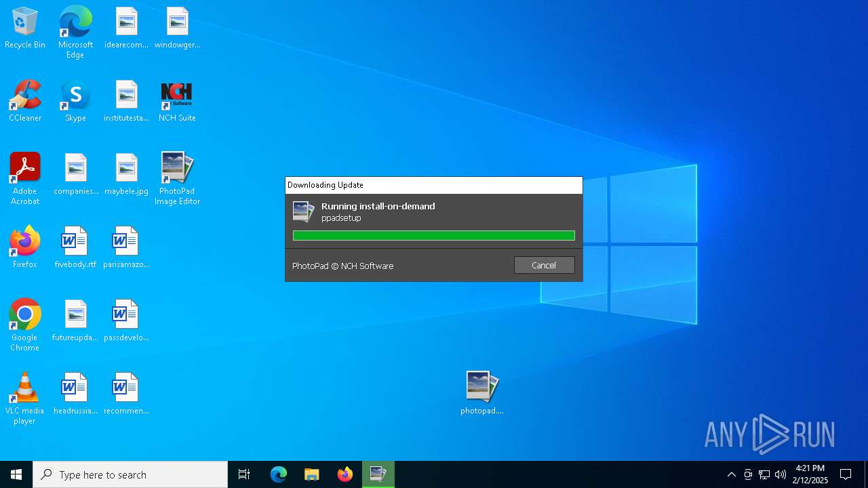Select the idearecom image file icon
The image size is (868, 488).
pyautogui.click(x=126, y=28)
